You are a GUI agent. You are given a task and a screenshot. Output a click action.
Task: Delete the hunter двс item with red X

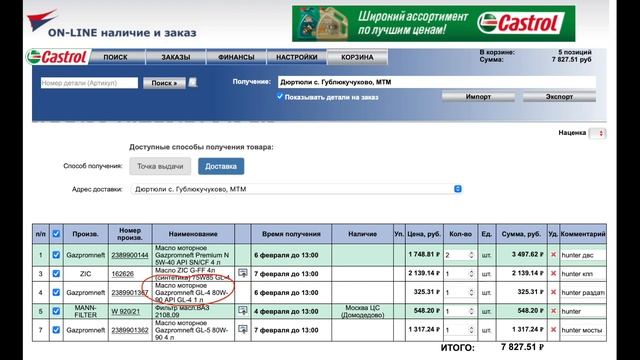pyautogui.click(x=553, y=254)
